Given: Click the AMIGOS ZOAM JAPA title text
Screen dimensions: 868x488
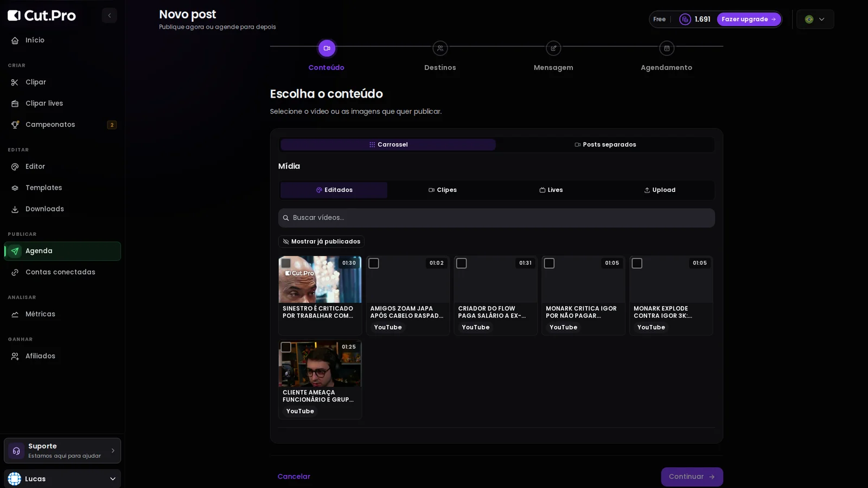Looking at the screenshot, I should click(x=407, y=312).
